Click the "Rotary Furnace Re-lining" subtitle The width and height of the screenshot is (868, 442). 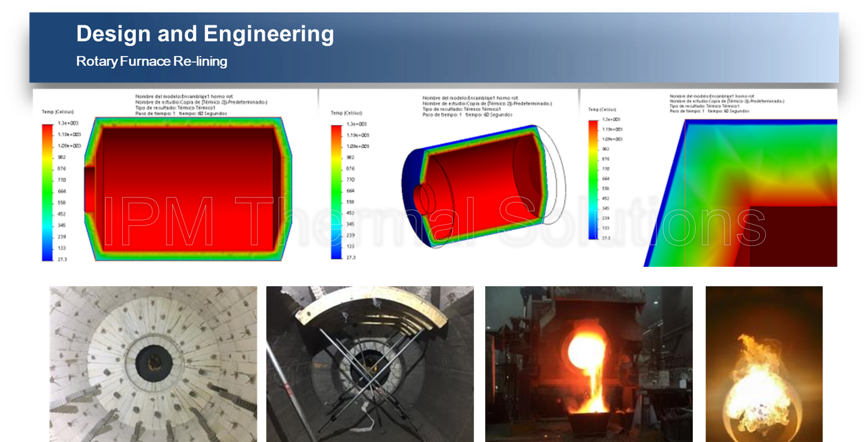pyautogui.click(x=152, y=61)
